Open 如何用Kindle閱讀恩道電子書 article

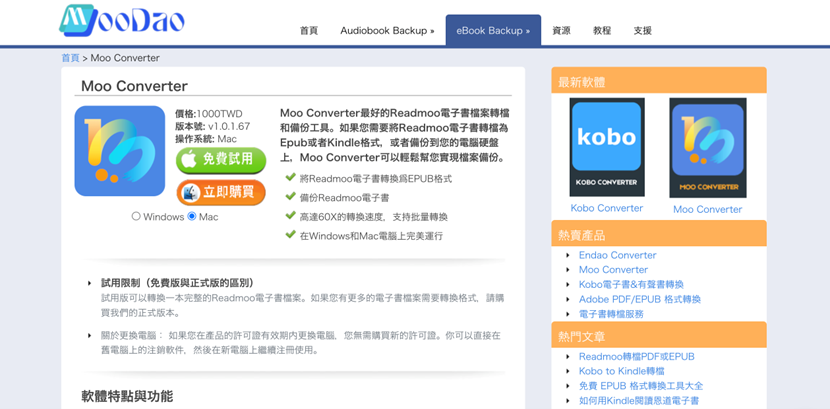click(638, 401)
